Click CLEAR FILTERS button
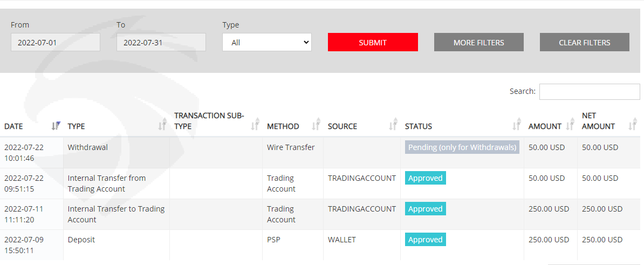 [x=585, y=42]
